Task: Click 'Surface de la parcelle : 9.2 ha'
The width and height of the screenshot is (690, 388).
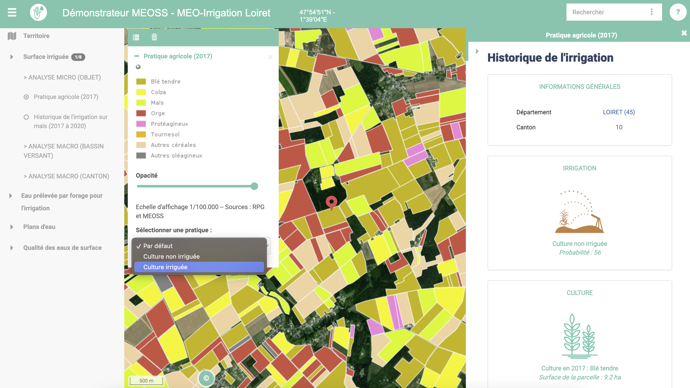Action: [580, 377]
